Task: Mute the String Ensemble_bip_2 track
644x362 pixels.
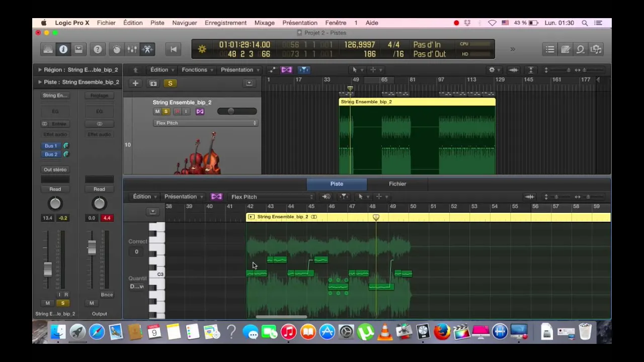Action: coord(157,112)
